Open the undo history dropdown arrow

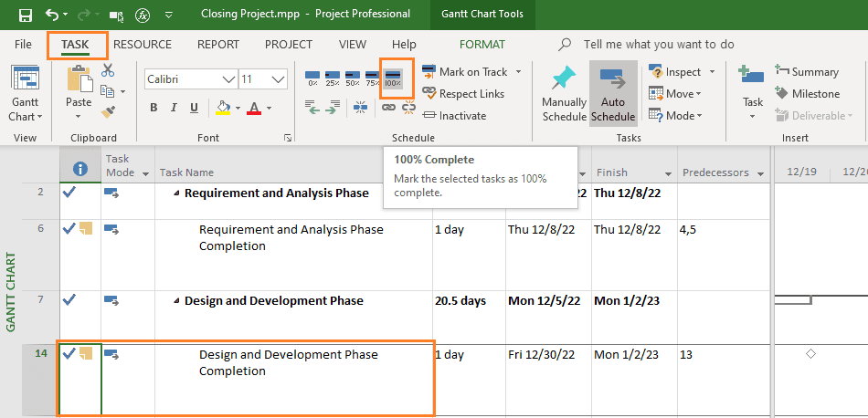pyautogui.click(x=65, y=15)
